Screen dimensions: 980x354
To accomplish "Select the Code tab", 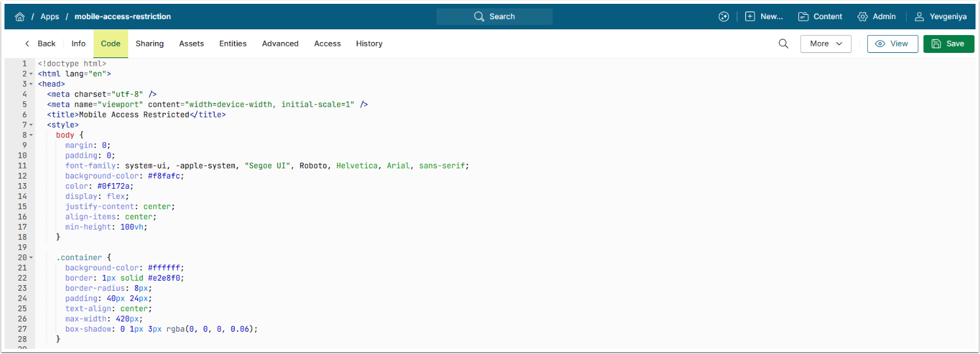I will 111,44.
